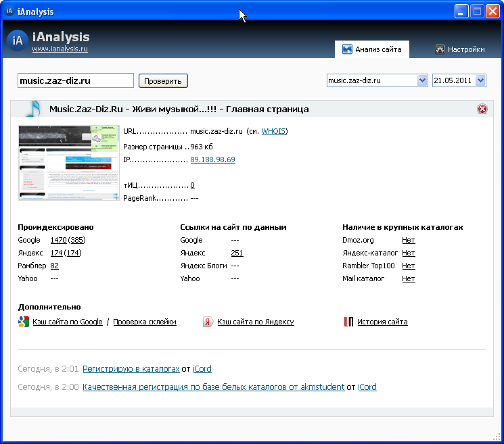Image resolution: width=504 pixels, height=444 pixels.
Task: Click the Размер страницы 963 кб value
Action: coord(202,147)
